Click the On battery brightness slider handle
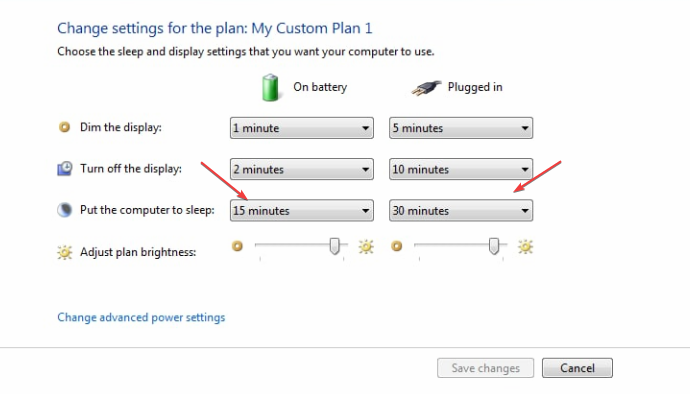This screenshot has width=690, height=394. (x=334, y=246)
